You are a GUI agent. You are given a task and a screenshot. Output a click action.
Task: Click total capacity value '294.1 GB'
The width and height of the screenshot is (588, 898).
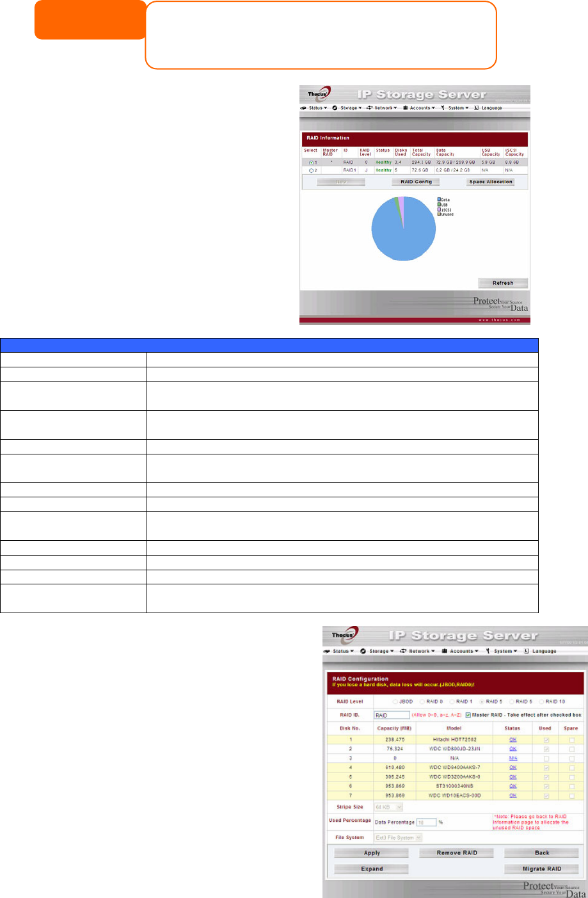[420, 163]
